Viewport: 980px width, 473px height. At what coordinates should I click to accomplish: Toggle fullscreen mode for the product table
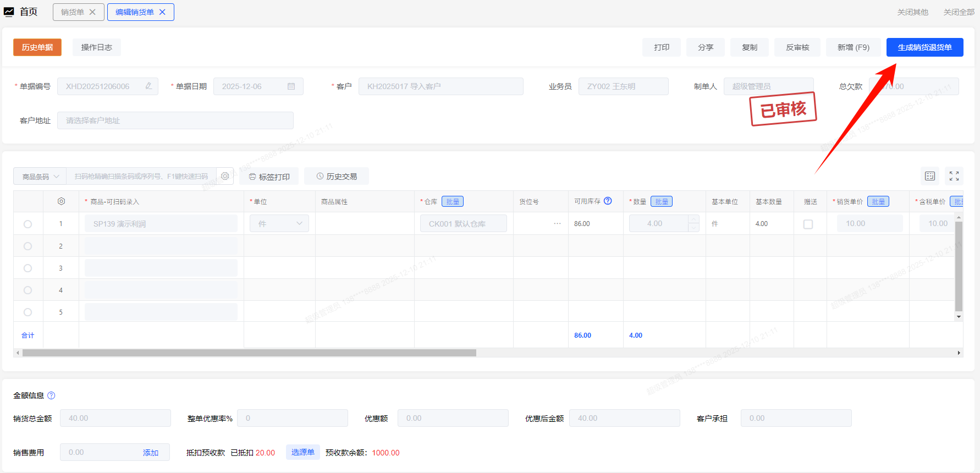954,176
